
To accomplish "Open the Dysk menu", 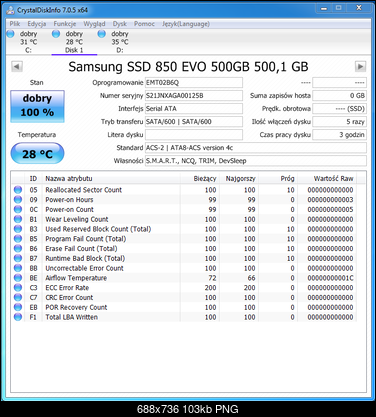I will (x=120, y=24).
